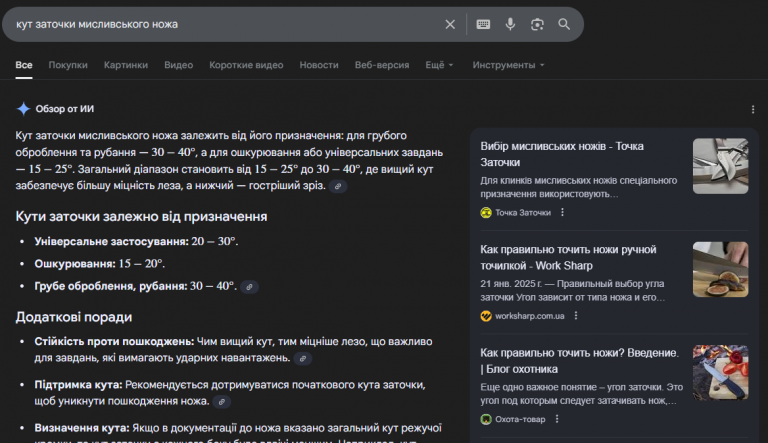This screenshot has width=768, height=443.
Task: Start voice search with microphone icon
Action: click(x=510, y=24)
